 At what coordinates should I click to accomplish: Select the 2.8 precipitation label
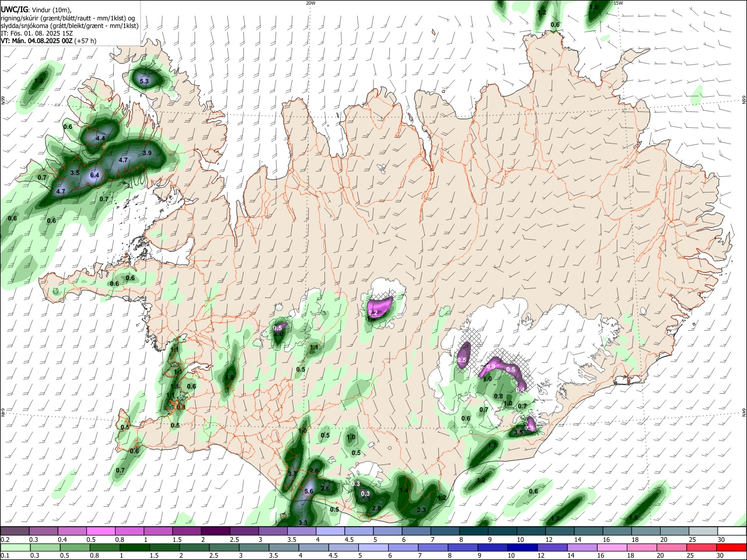[376, 509]
